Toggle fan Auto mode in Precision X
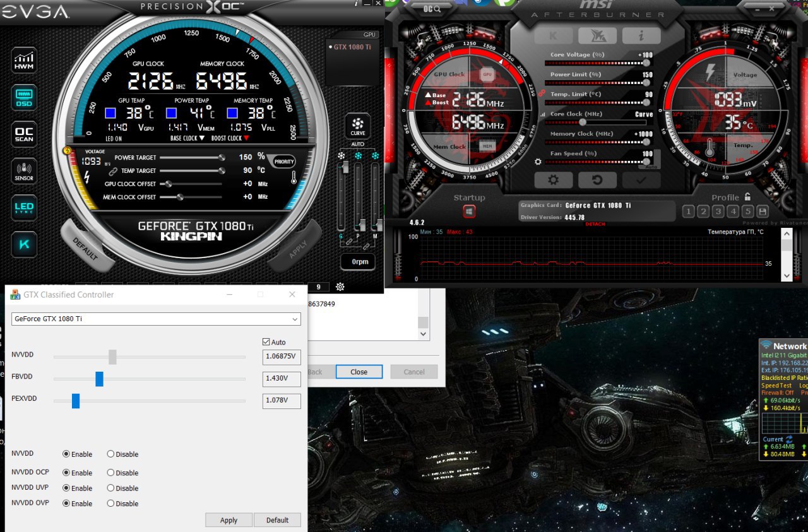Image resolution: width=808 pixels, height=532 pixels. point(358,144)
